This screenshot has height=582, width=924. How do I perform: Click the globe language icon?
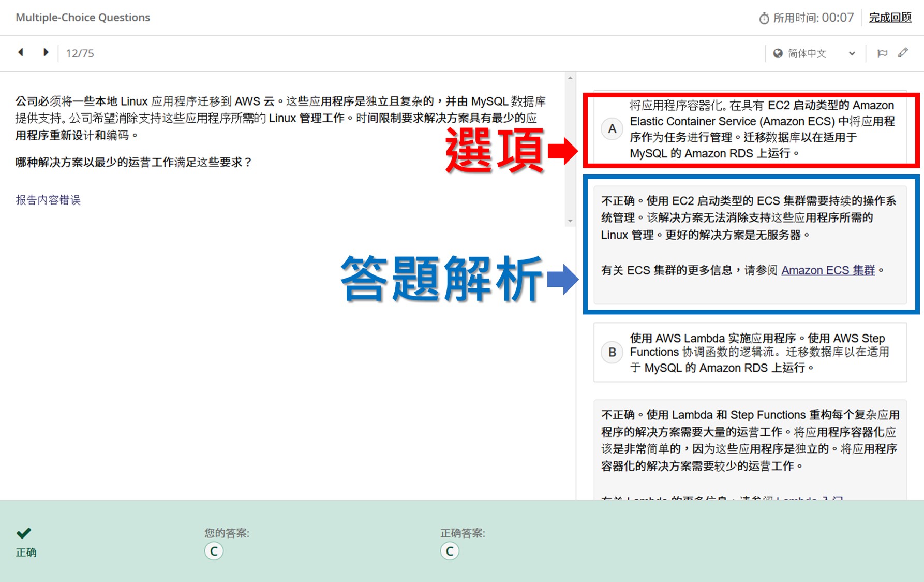click(778, 53)
